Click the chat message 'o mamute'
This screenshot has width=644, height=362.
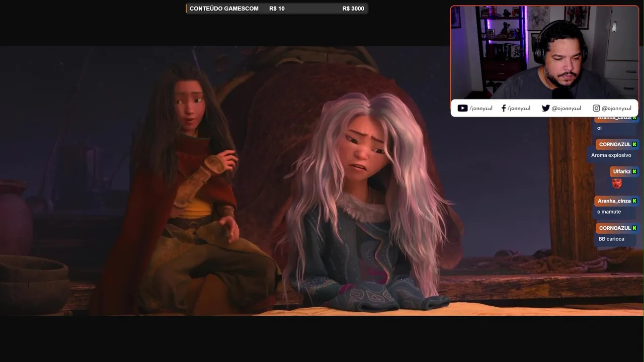[609, 212]
